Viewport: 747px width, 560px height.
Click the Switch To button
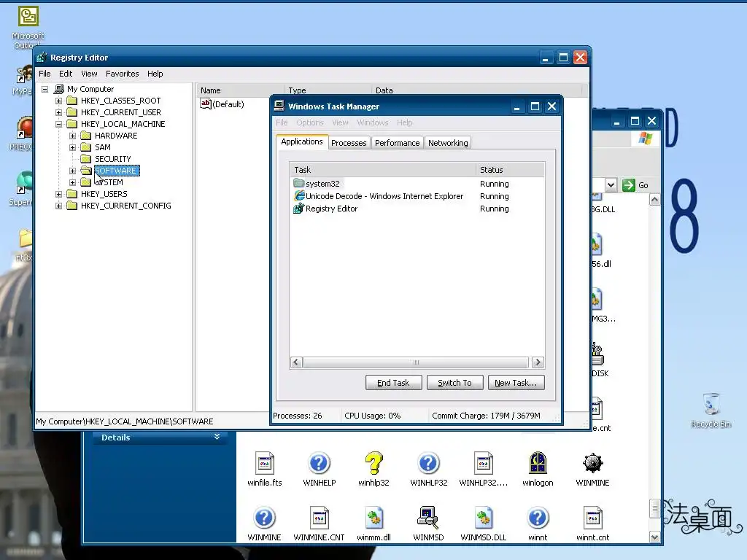pyautogui.click(x=455, y=383)
